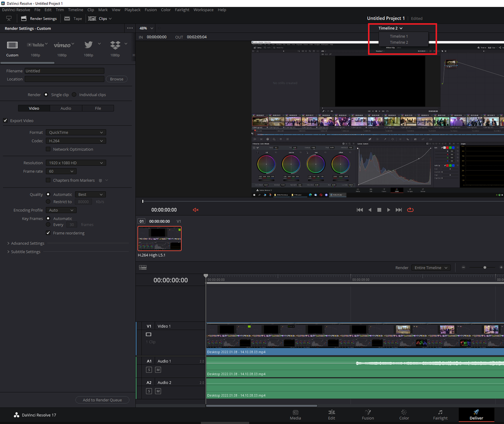Open the Fusion page
This screenshot has width=504, height=424.
click(x=368, y=415)
